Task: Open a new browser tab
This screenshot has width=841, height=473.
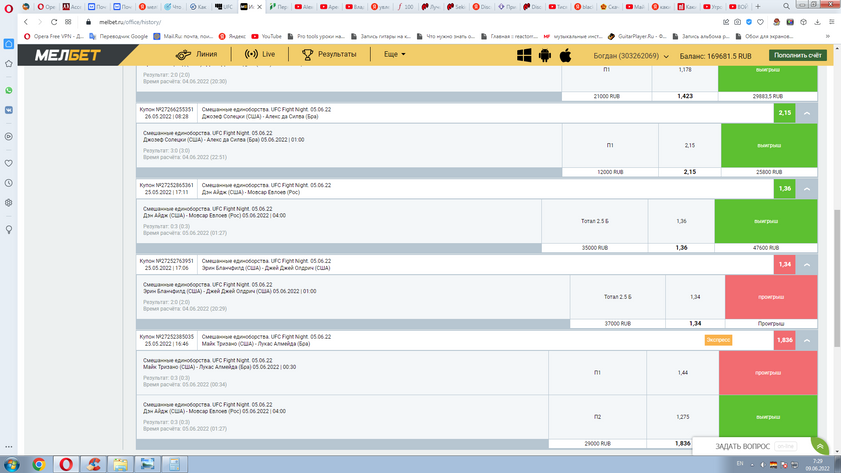Action: pyautogui.click(x=758, y=6)
